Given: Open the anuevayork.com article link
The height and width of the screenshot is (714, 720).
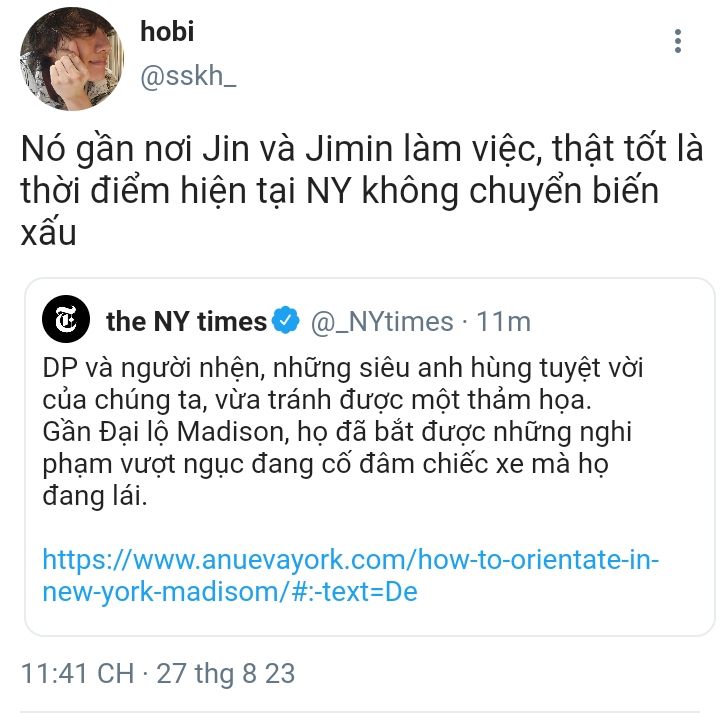Looking at the screenshot, I should tap(351, 575).
